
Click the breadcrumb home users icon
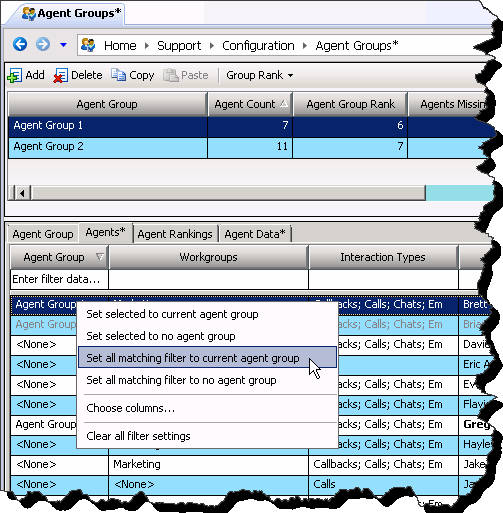point(88,45)
